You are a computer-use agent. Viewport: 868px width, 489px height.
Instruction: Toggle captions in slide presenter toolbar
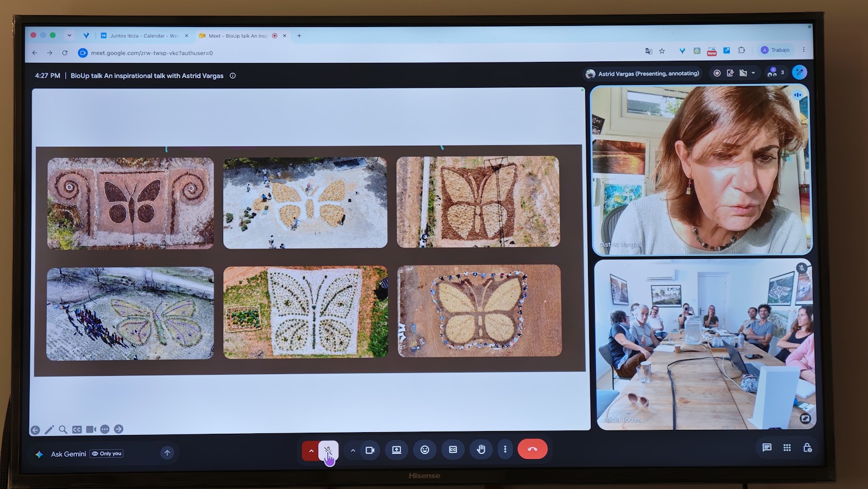[77, 429]
